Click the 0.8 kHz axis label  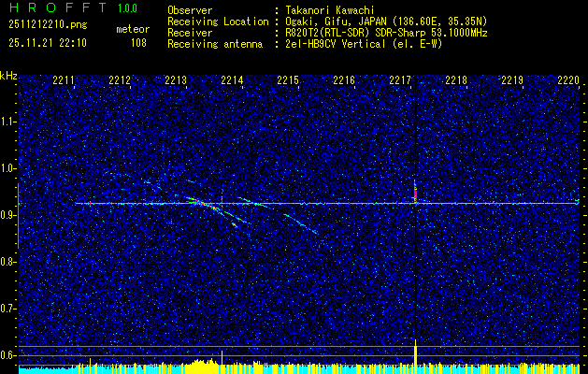pos(7,262)
